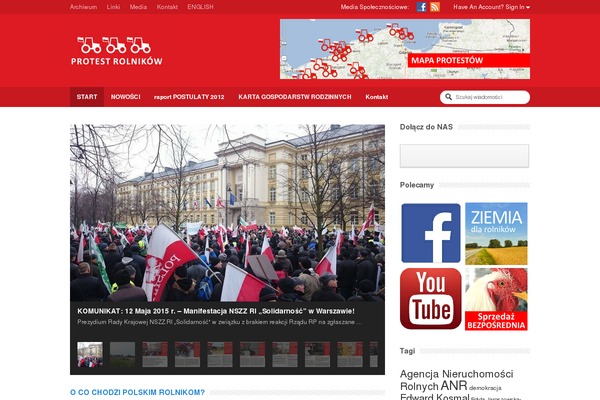Select the fifth slider thumbnail
Viewport: 600px width, 400px height.
pos(220,355)
